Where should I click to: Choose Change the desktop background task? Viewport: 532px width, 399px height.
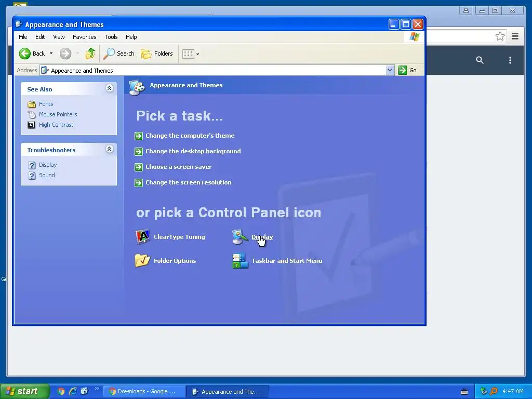(x=193, y=151)
